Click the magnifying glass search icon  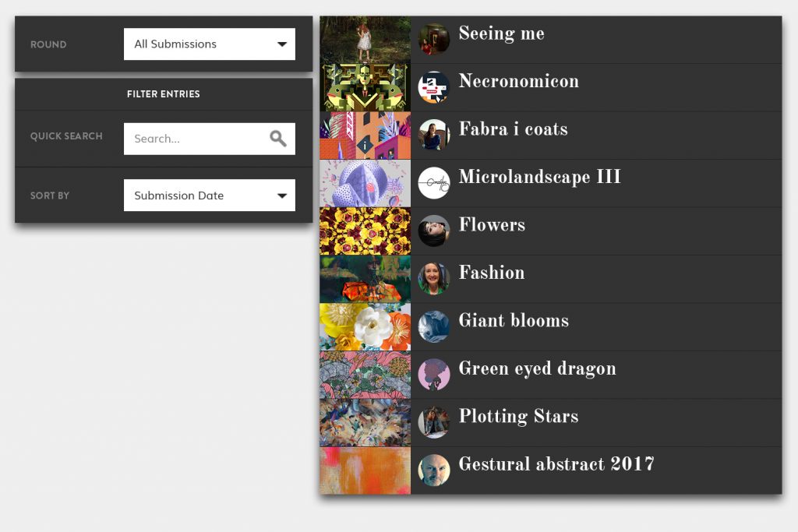(x=278, y=139)
